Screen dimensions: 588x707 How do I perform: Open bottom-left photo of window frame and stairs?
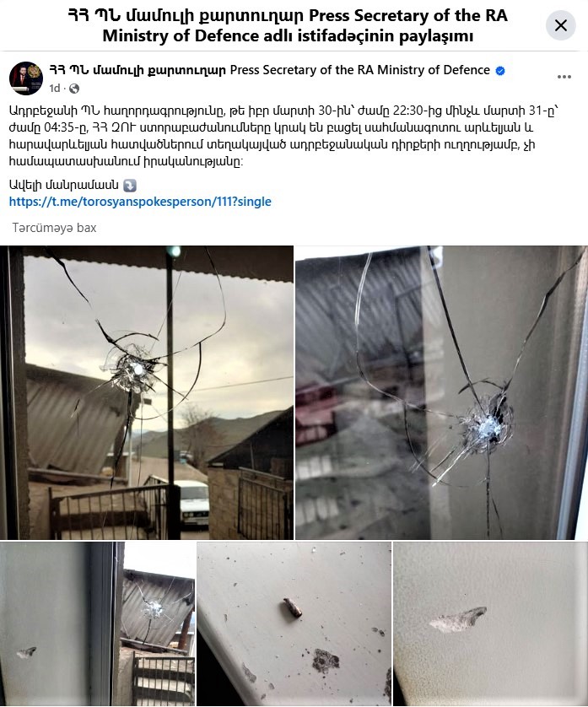tap(97, 624)
